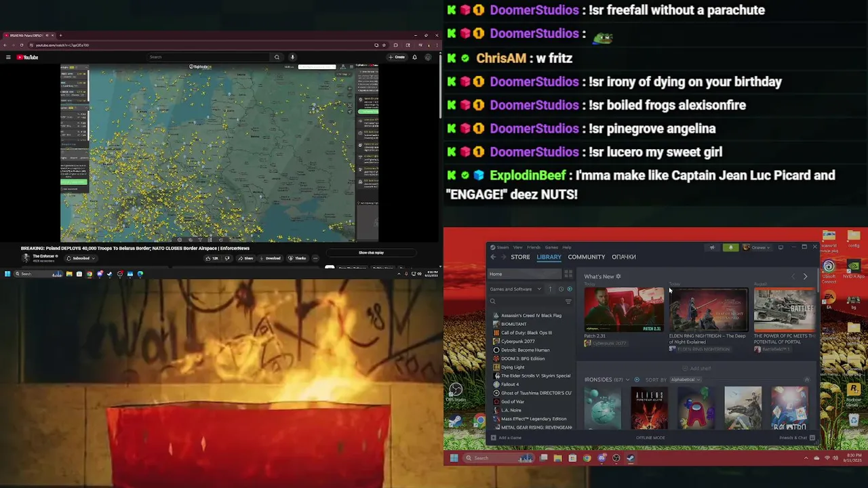
Task: Open the Recycle Bin on desktop
Action: [x=854, y=424]
